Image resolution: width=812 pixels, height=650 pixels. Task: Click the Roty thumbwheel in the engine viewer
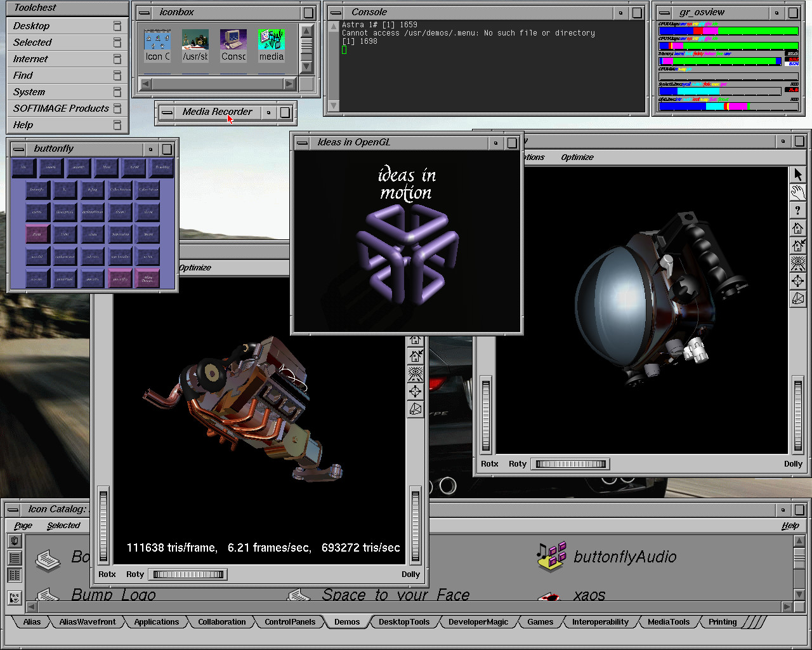(x=188, y=574)
